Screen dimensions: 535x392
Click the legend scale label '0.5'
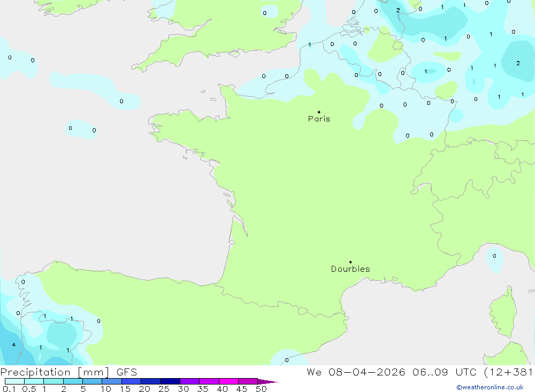[29, 389]
